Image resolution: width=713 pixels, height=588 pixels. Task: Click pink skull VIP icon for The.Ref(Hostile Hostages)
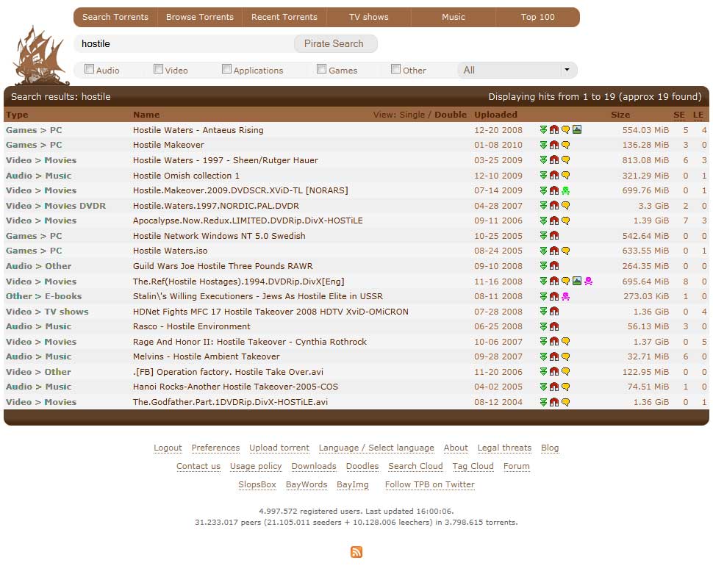pyautogui.click(x=588, y=281)
